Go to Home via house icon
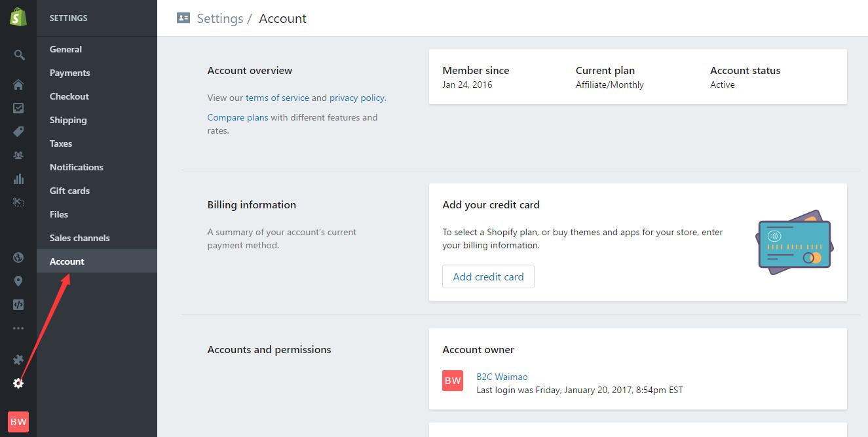 point(18,85)
